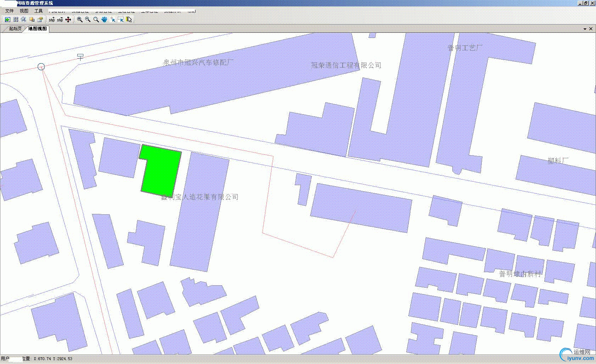
Task: Select the zoom out magnifier tool
Action: [x=88, y=20]
